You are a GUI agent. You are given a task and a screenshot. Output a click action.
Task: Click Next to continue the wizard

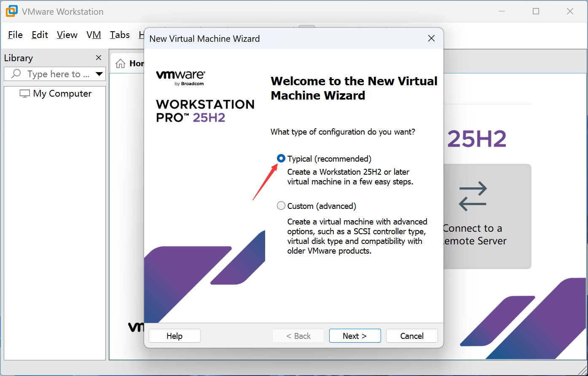[355, 336]
